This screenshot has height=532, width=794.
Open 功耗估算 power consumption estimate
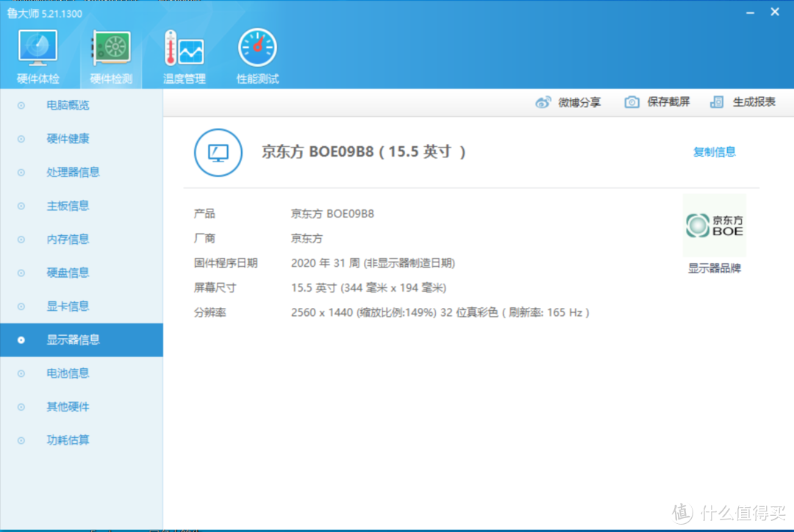point(68,440)
